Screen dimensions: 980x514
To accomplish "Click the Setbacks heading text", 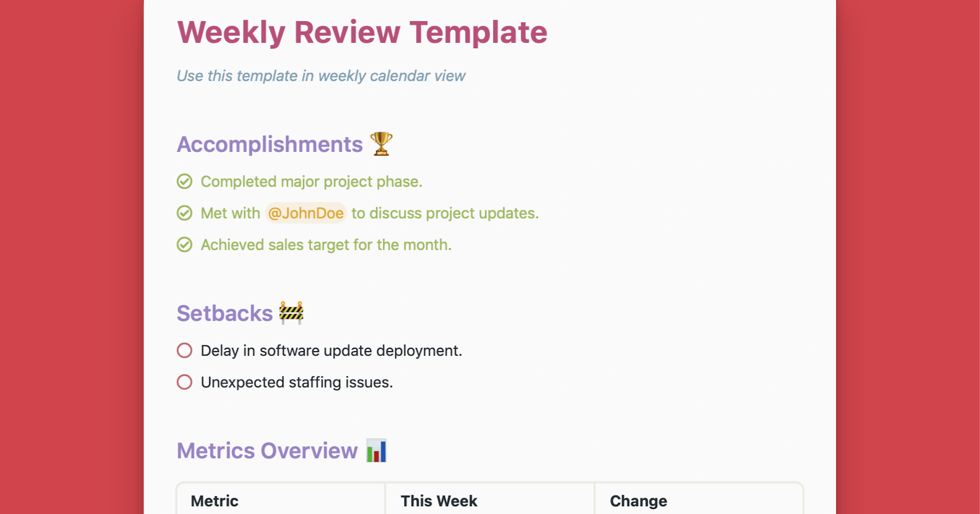I will (x=225, y=313).
